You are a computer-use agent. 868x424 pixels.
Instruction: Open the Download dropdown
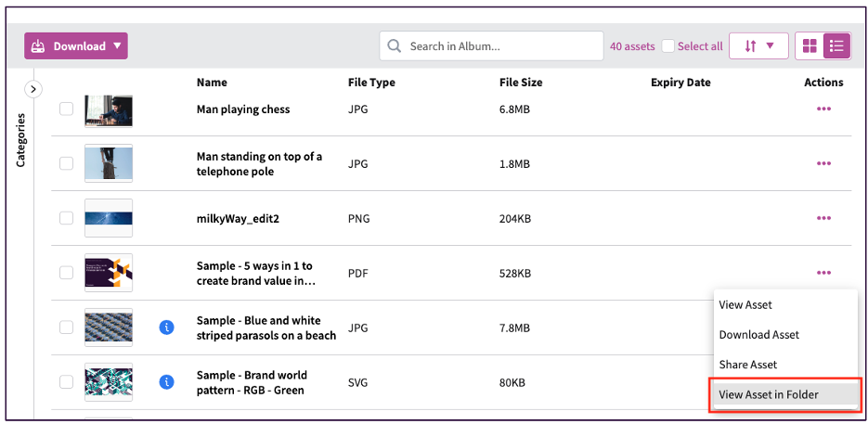[x=76, y=46]
